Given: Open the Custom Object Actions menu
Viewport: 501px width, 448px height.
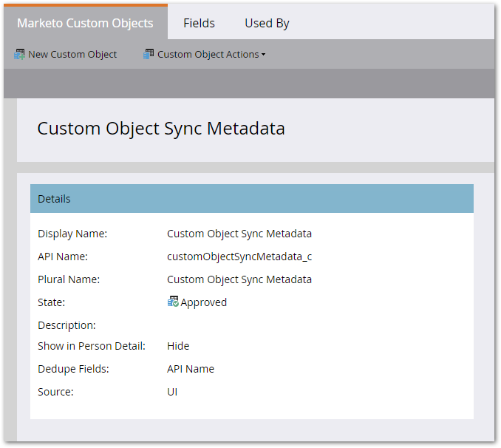Looking at the screenshot, I should coord(208,54).
